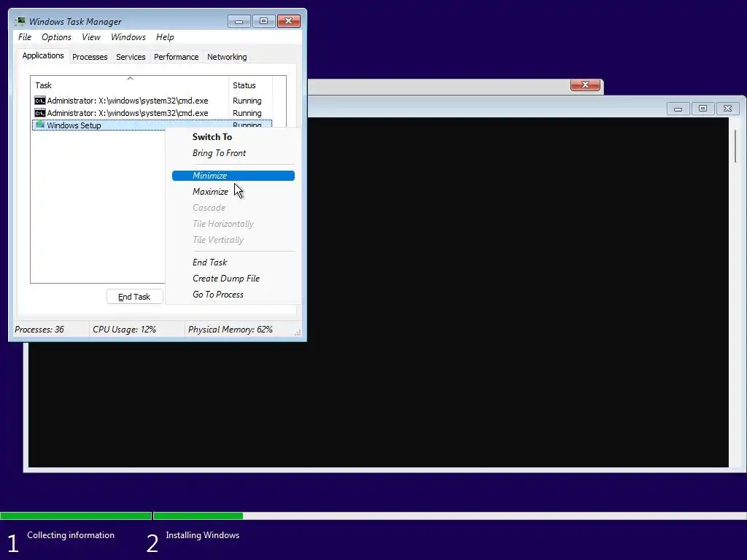This screenshot has width=747, height=560.
Task: Open the View menu
Action: (x=91, y=37)
